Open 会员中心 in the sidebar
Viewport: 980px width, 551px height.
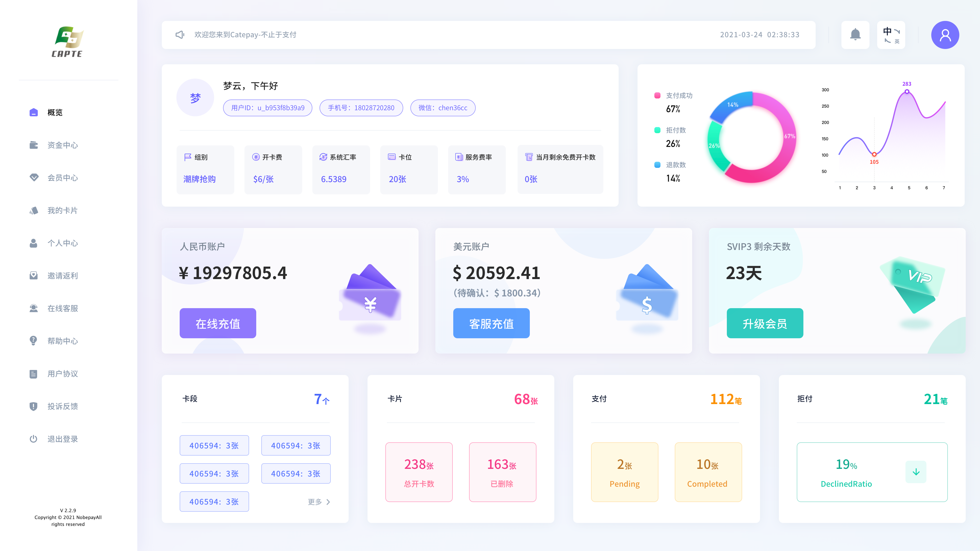pyautogui.click(x=62, y=178)
